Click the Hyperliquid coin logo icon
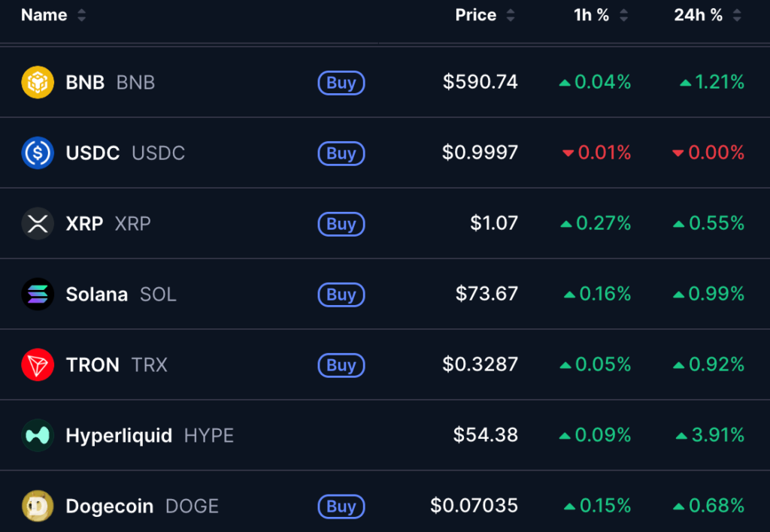Image resolution: width=770 pixels, height=532 pixels. tap(38, 435)
